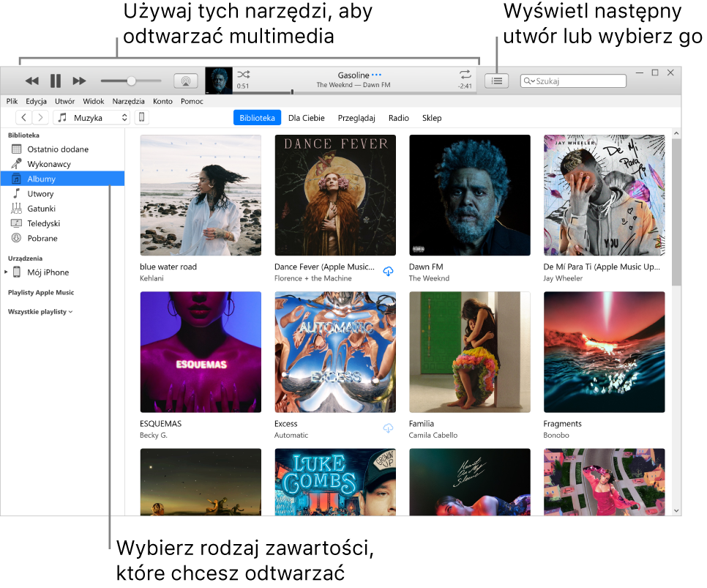Click the iPhone device icon beside Muzyka
The image size is (707, 588).
141,117
